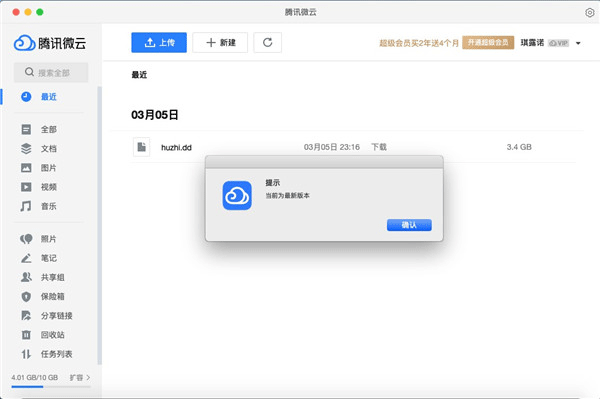Click the 回收站 recycle bin icon
This screenshot has width=600, height=399.
click(26, 335)
